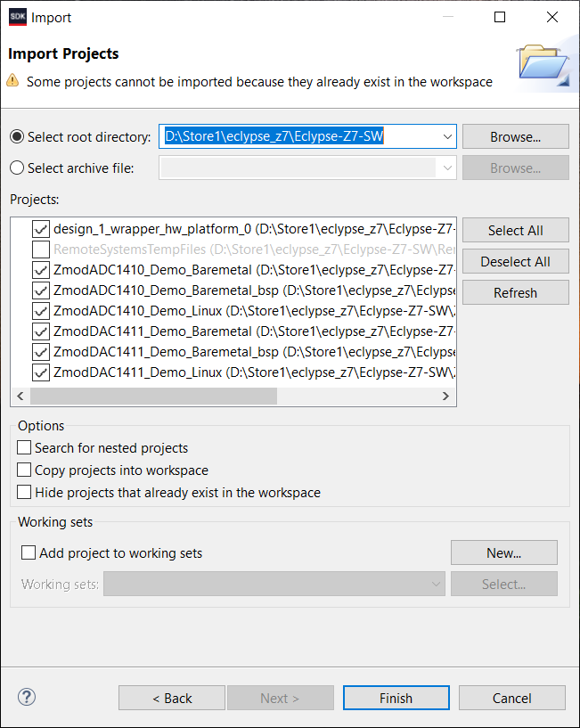Click the warning triangle icon
The image size is (580, 728).
[12, 80]
